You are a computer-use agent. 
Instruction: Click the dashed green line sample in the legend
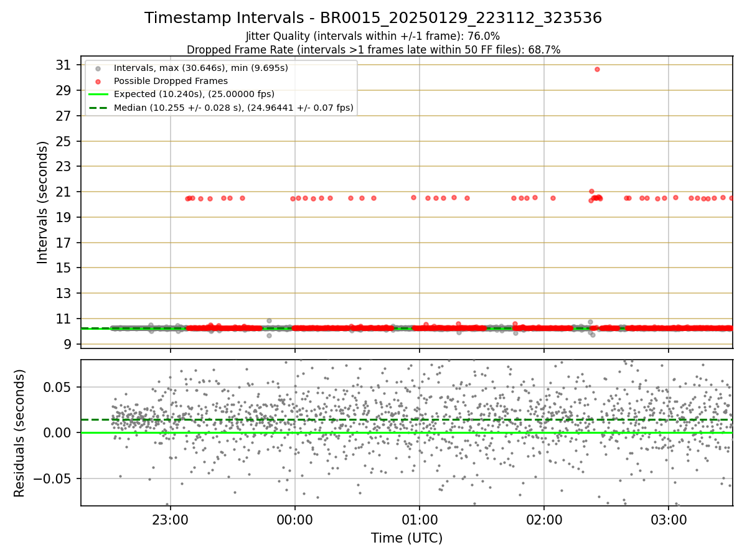(98, 108)
